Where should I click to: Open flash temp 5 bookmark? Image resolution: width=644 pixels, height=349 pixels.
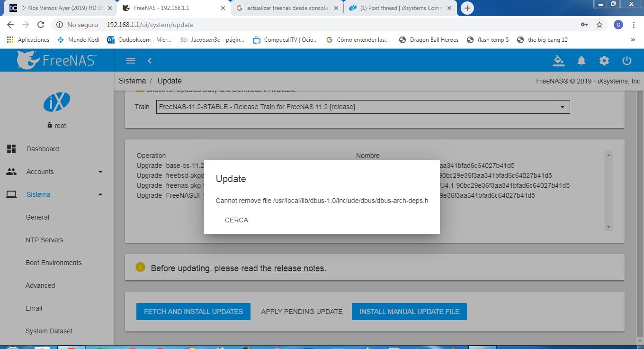pyautogui.click(x=488, y=40)
